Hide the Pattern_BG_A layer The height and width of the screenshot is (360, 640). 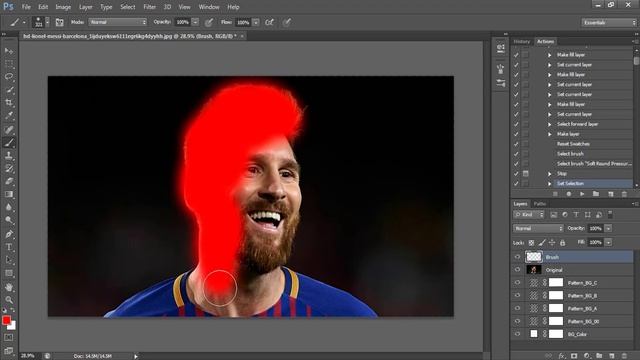point(518,308)
